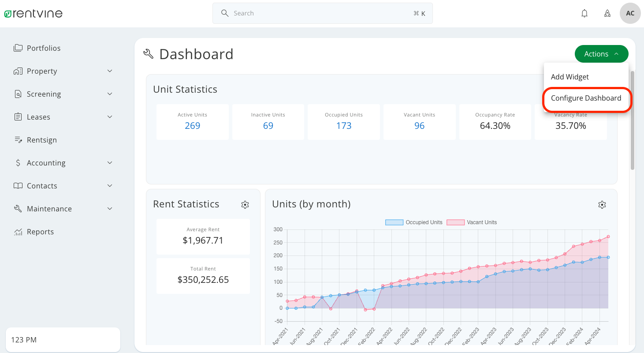Open Rent Statistics widget settings gear
The height and width of the screenshot is (353, 644).
click(245, 204)
